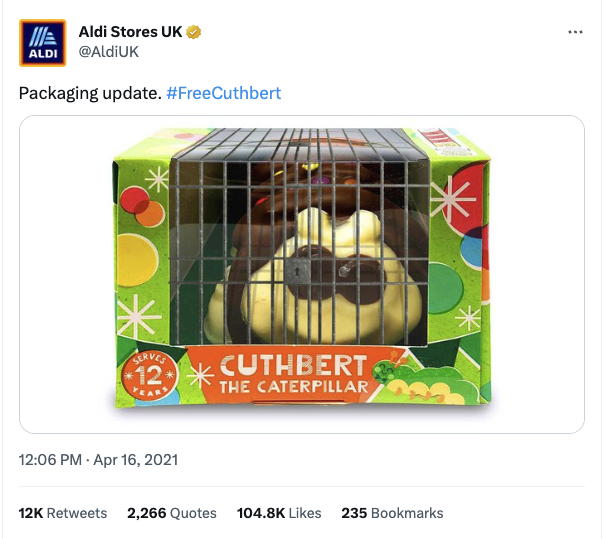The height and width of the screenshot is (539, 602).
Task: Click the @AldiUK handle
Action: 109,52
